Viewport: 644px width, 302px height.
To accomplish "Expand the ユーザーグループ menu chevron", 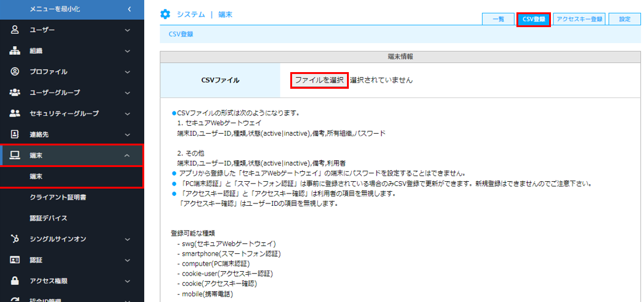I will [x=128, y=93].
